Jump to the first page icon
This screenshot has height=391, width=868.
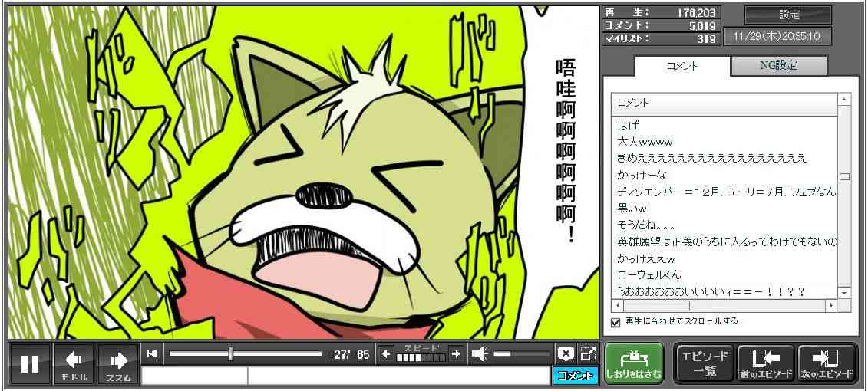[x=152, y=353]
